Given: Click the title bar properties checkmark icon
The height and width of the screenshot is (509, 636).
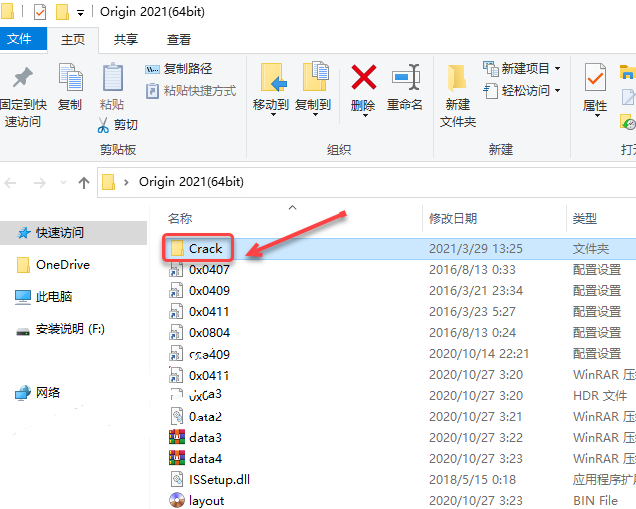Looking at the screenshot, I should coord(40,12).
